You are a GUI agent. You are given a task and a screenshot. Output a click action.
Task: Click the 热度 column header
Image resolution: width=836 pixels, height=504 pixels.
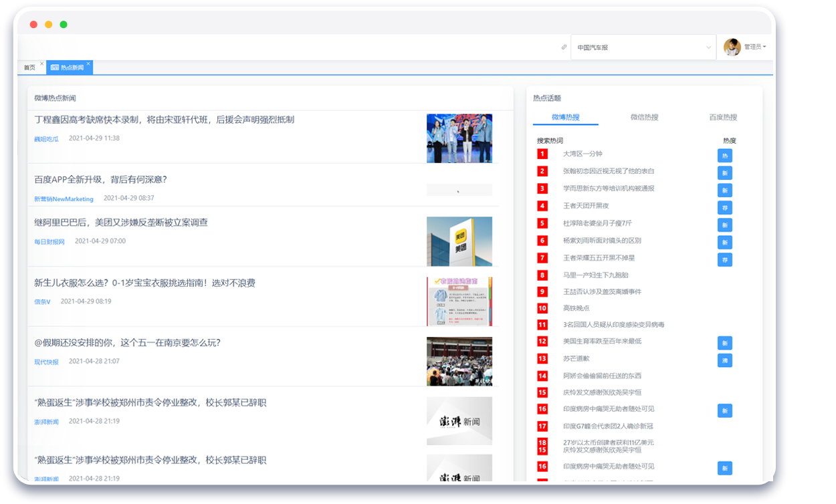click(729, 140)
